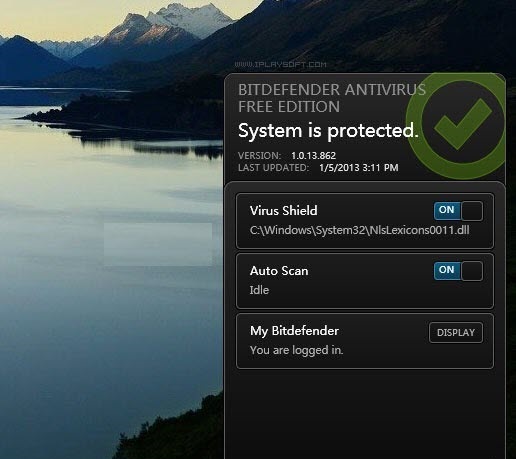Click the scanned file path NlsLexicons0011.dll
Screen dimensions: 516x459
click(360, 230)
